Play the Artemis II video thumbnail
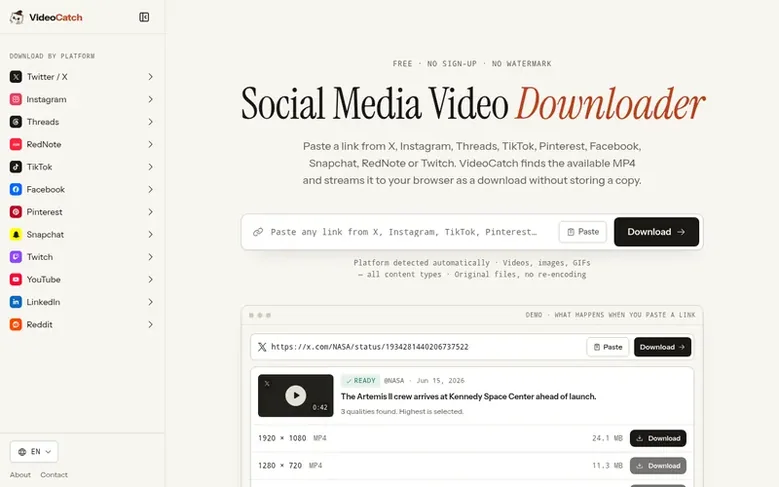The height and width of the screenshot is (487, 779). [x=296, y=396]
